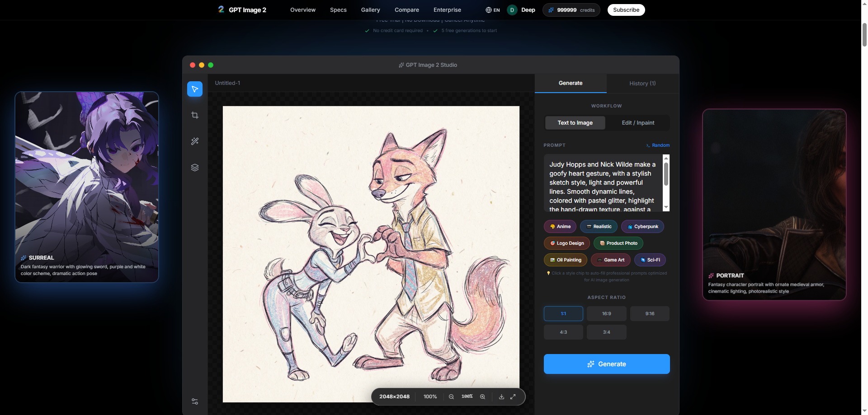The width and height of the screenshot is (868, 415).
Task: Open the Gallery page from the navbar
Action: 370,9
